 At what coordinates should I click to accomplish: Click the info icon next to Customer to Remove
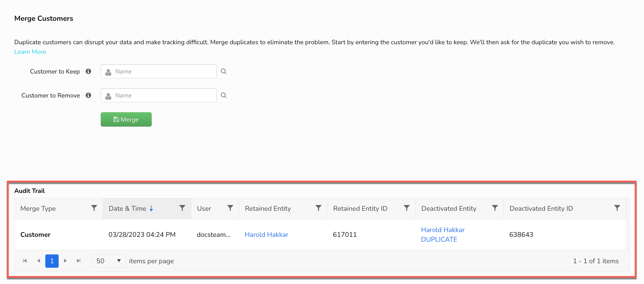88,95
